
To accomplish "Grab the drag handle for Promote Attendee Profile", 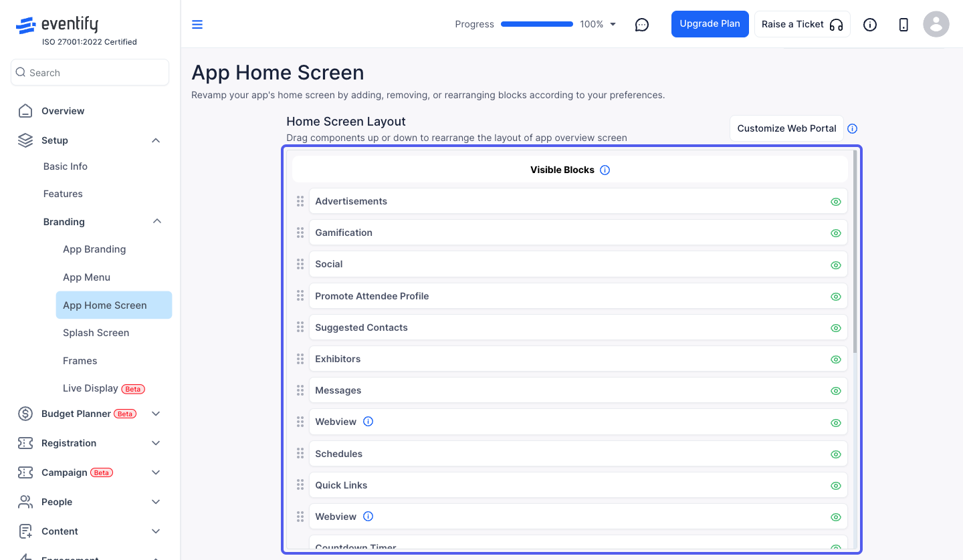I will point(300,296).
